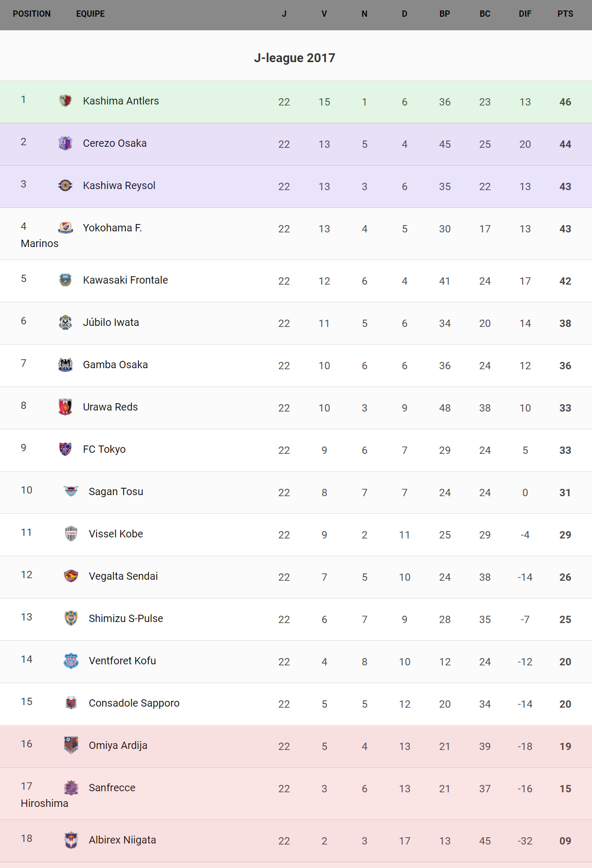
Task: Open the Gamba Osaka team name
Action: point(115,365)
